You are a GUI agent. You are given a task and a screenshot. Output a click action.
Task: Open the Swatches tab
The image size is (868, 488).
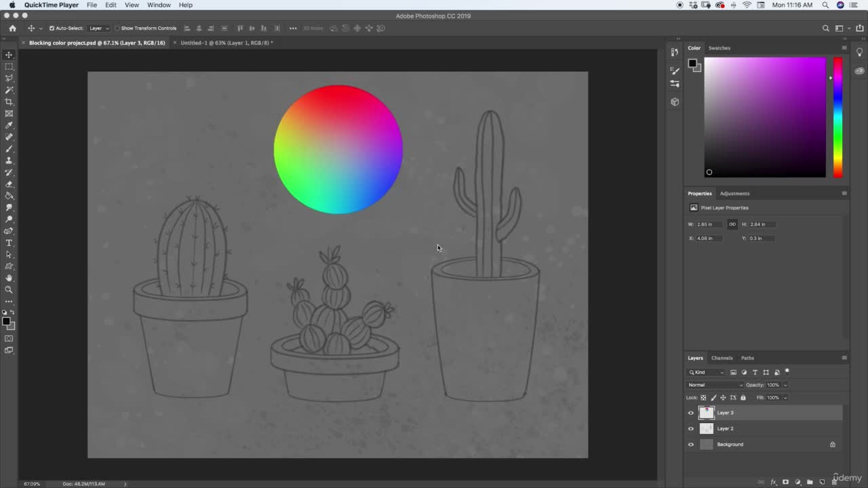(x=719, y=48)
